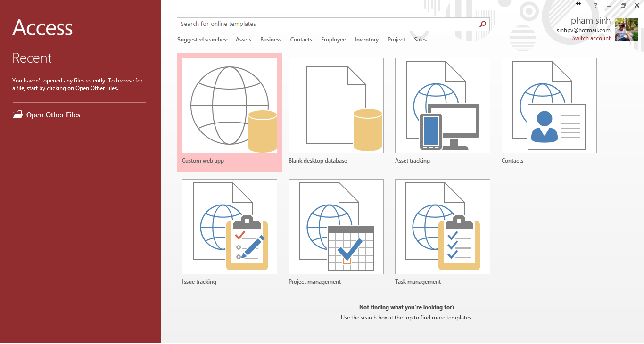The width and height of the screenshot is (644, 344).
Task: Click the Custom web app label
Action: [203, 161]
